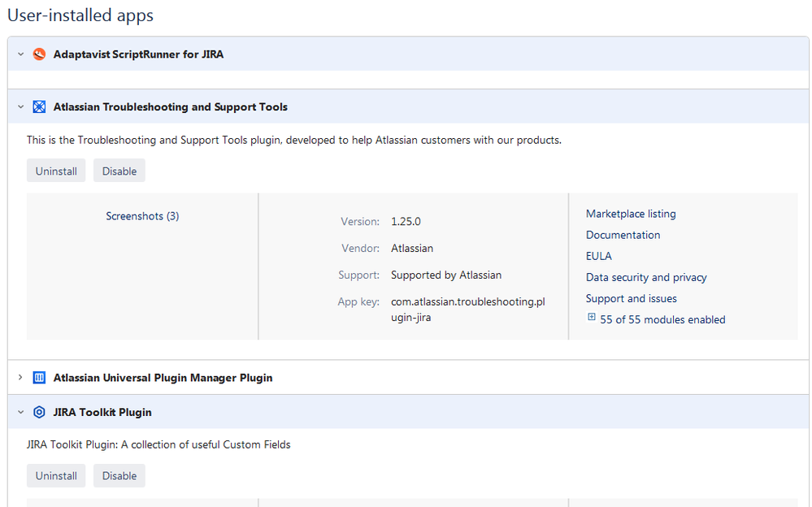Click the Atlassian Troubleshooting and Support Tools icon
The width and height of the screenshot is (812, 507).
(x=39, y=106)
